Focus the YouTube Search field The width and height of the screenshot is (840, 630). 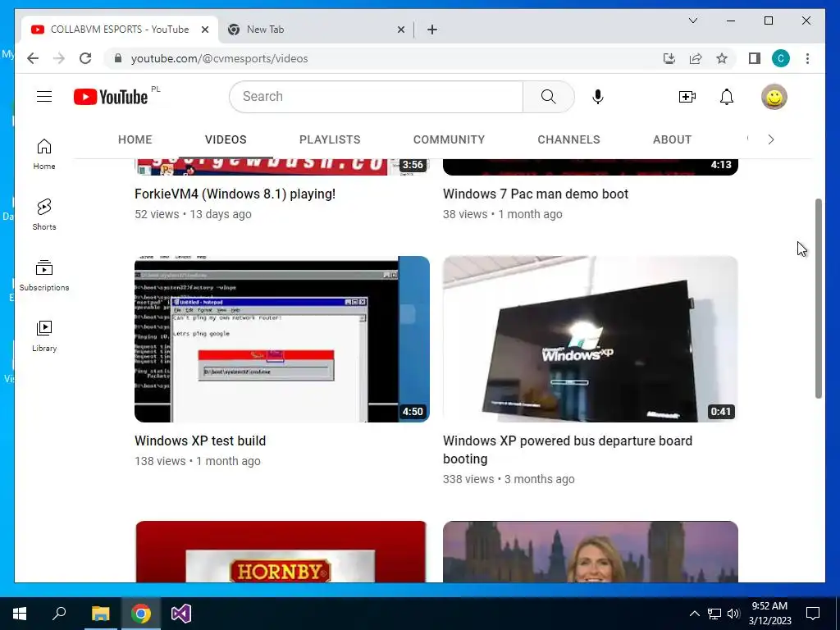tap(376, 97)
